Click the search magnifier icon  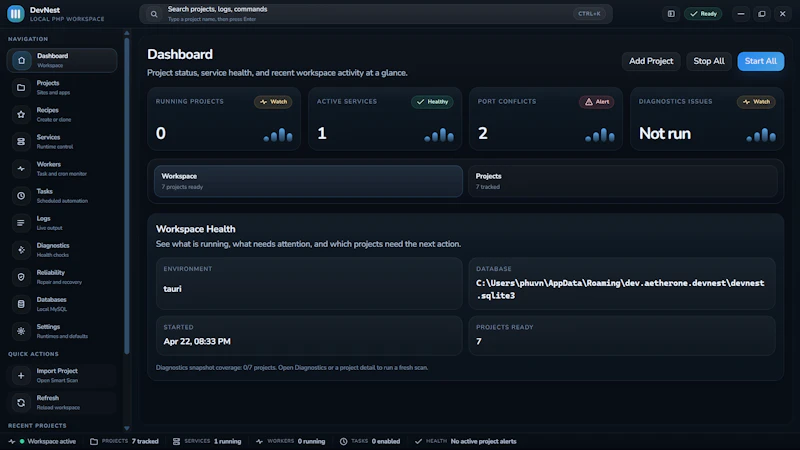(154, 14)
